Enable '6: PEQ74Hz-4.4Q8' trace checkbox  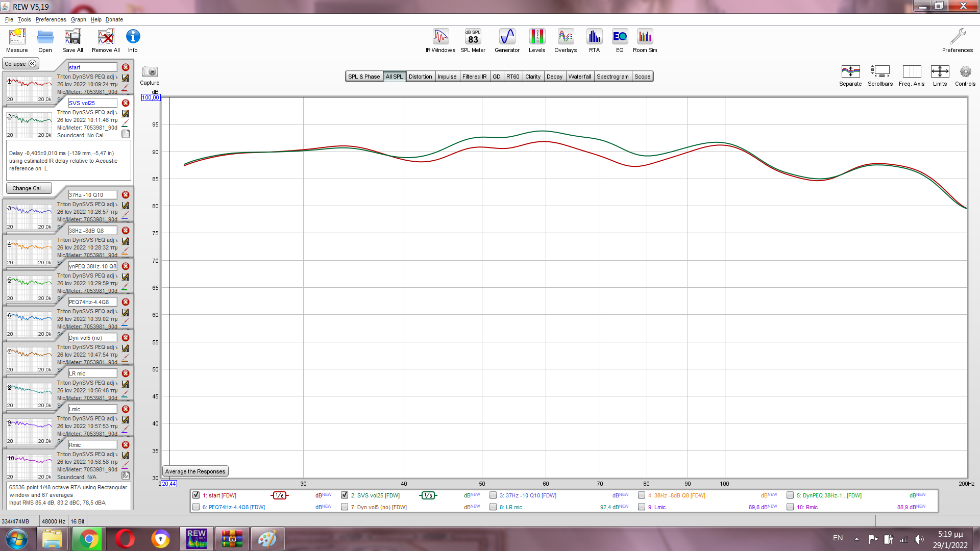196,507
